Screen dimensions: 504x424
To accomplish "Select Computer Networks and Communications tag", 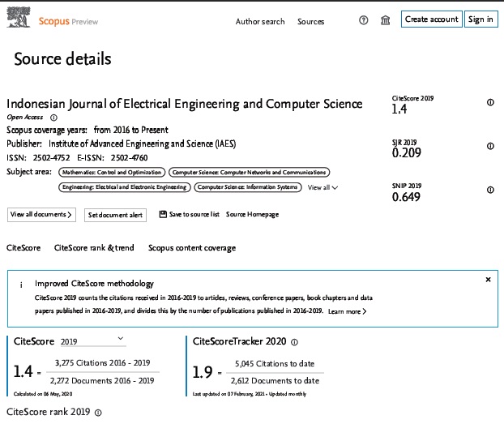I will (x=249, y=173).
